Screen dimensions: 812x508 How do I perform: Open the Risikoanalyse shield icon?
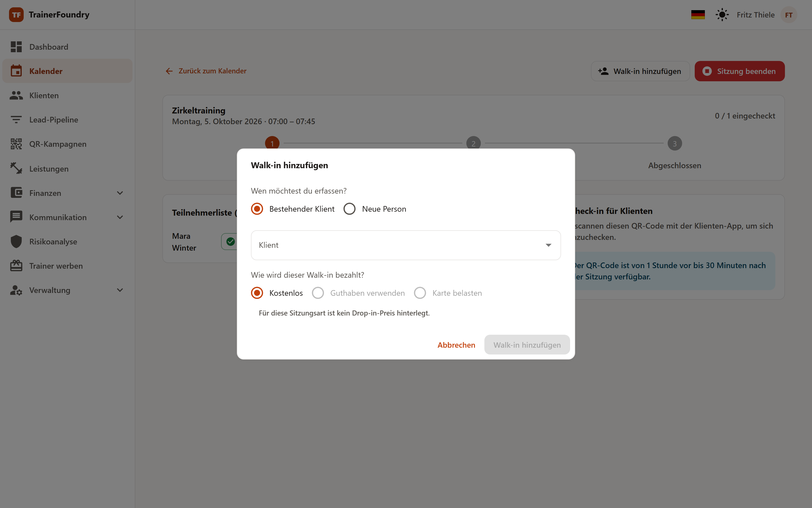(16, 242)
